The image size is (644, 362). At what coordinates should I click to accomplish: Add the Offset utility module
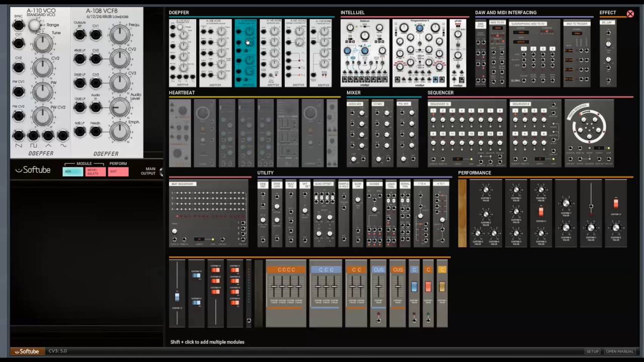pyautogui.click(x=304, y=213)
